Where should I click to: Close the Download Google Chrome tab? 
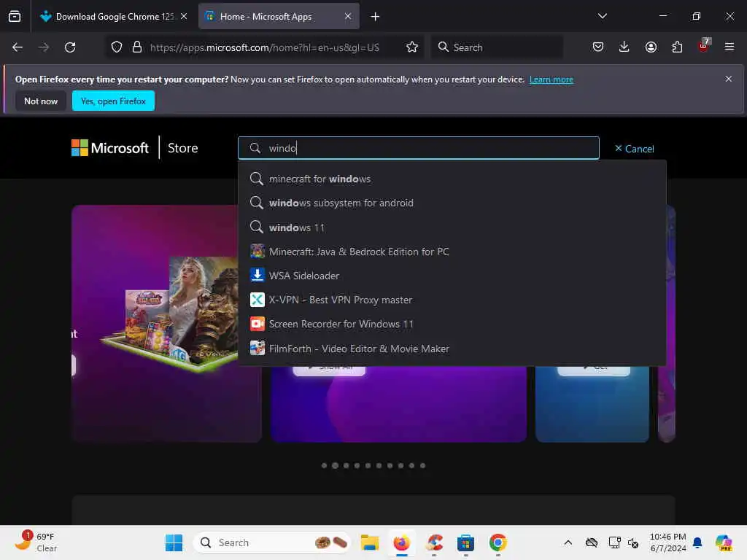pos(184,16)
